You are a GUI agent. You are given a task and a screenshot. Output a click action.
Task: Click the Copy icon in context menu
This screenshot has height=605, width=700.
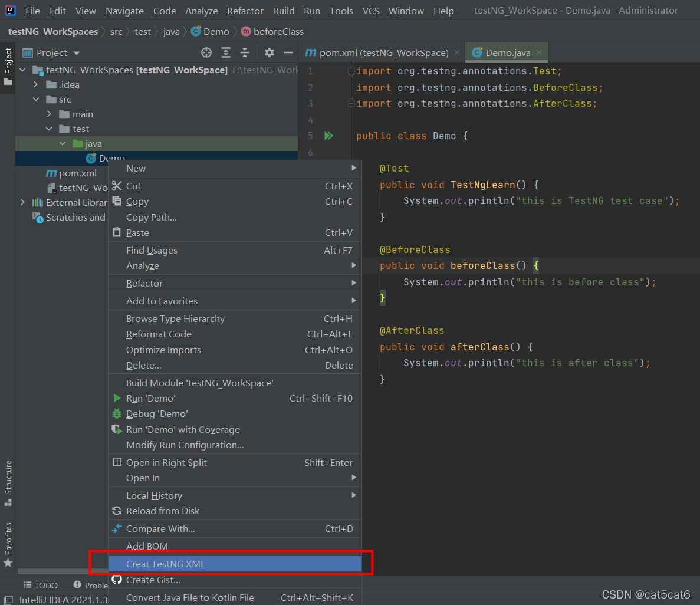[117, 201]
